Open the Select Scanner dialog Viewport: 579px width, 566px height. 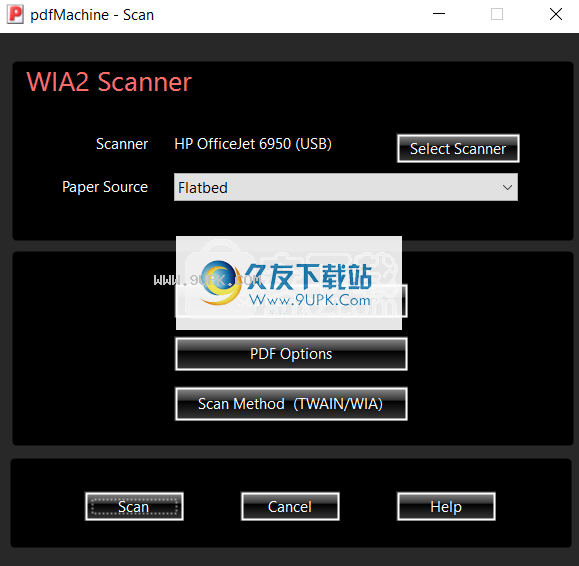458,148
